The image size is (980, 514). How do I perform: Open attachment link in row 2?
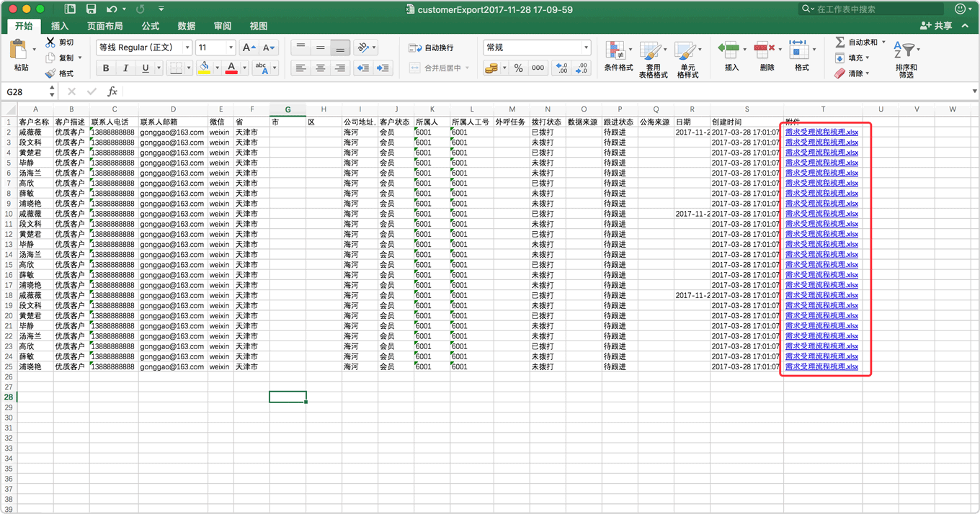click(821, 132)
